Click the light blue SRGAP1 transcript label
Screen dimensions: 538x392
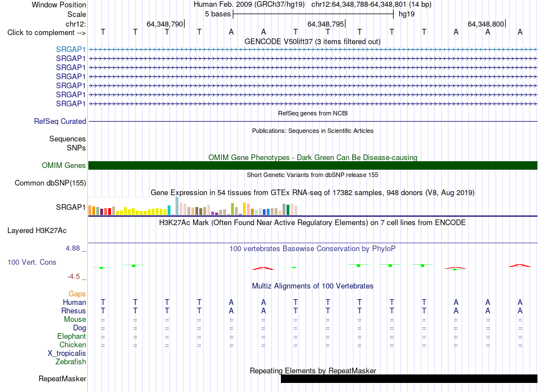point(71,49)
